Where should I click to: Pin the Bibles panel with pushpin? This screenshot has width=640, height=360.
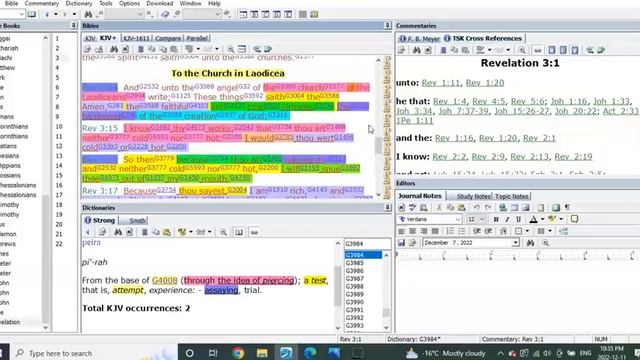click(x=387, y=26)
